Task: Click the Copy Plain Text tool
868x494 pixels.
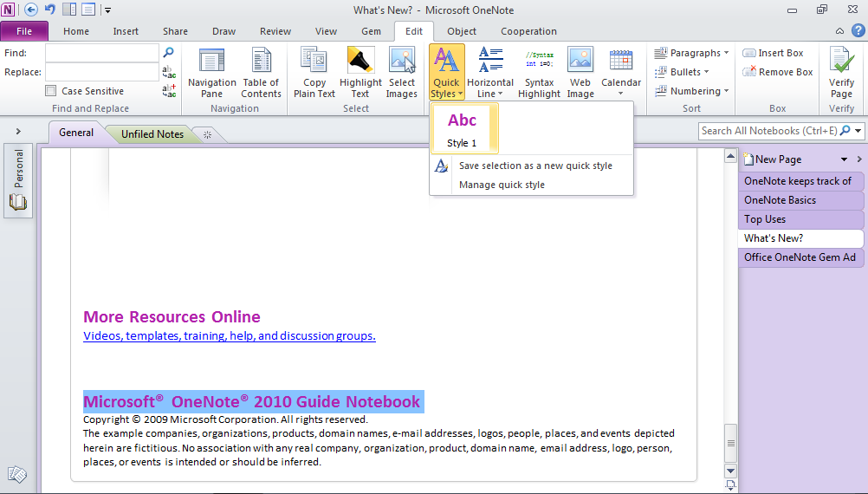Action: [x=314, y=74]
